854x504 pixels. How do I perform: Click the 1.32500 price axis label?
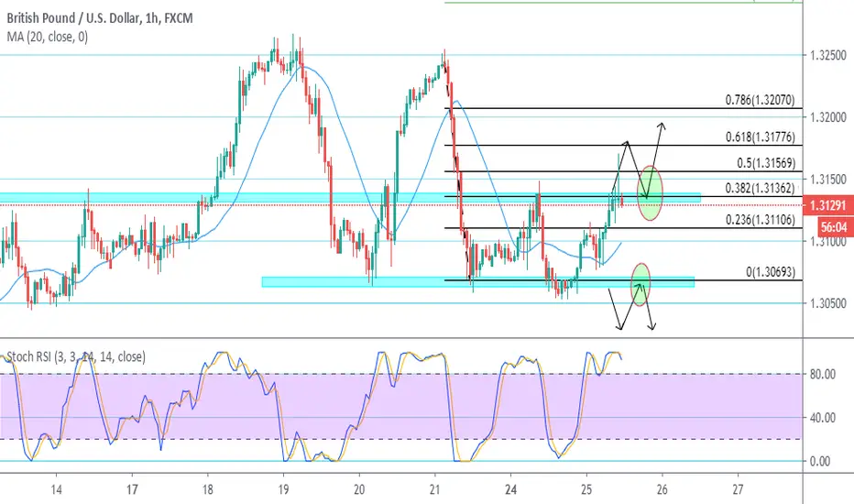coord(827,56)
